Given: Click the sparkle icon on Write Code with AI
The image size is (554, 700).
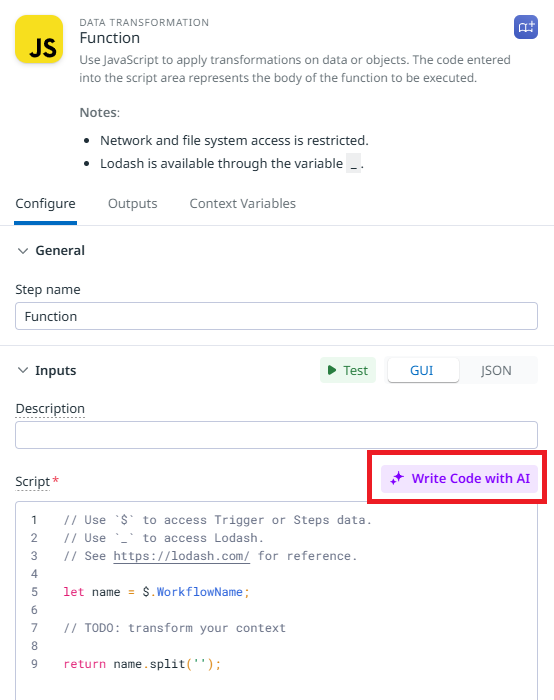Looking at the screenshot, I should tap(397, 479).
